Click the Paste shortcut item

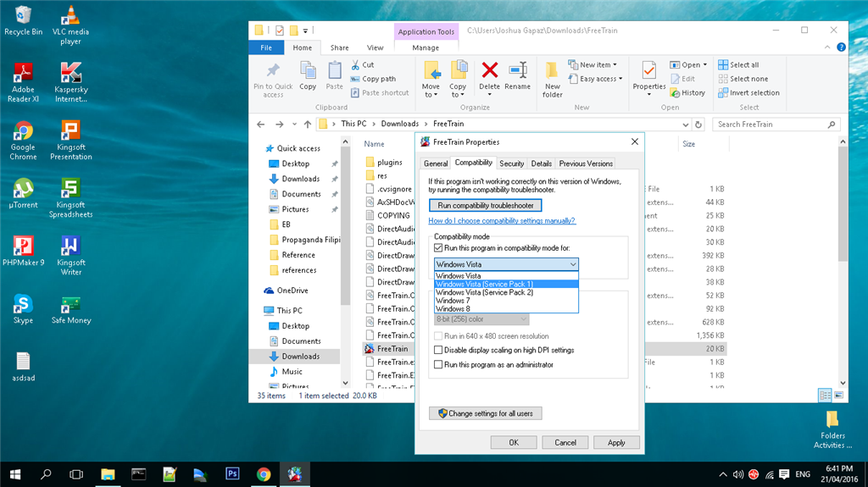tap(380, 93)
